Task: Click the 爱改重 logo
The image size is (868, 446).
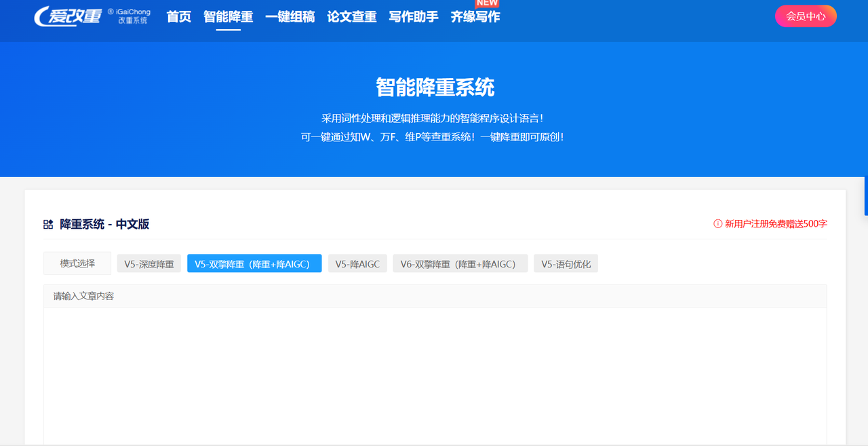Action: (92, 16)
